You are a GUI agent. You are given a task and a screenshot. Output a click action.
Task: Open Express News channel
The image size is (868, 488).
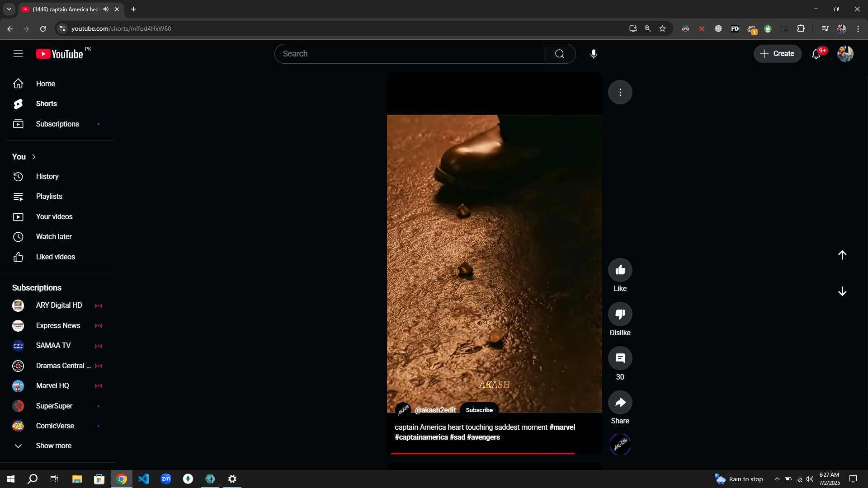(x=57, y=326)
